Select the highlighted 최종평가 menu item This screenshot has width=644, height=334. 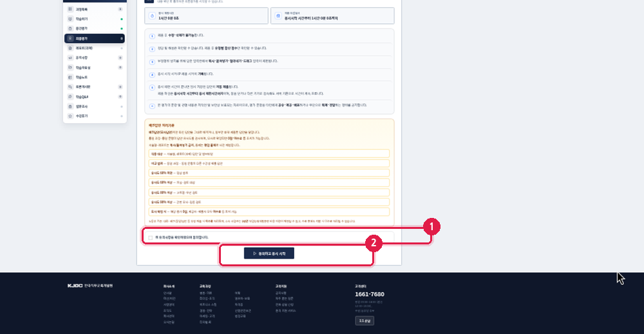(x=95, y=38)
